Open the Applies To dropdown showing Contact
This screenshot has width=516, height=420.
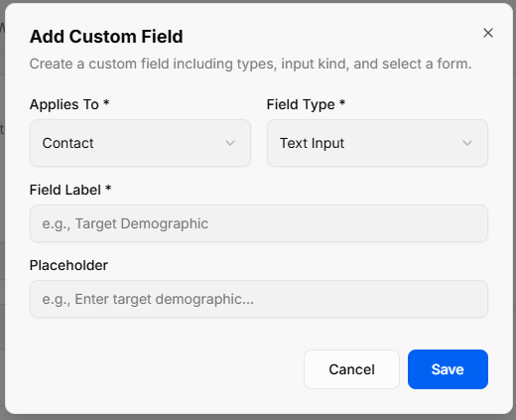140,143
